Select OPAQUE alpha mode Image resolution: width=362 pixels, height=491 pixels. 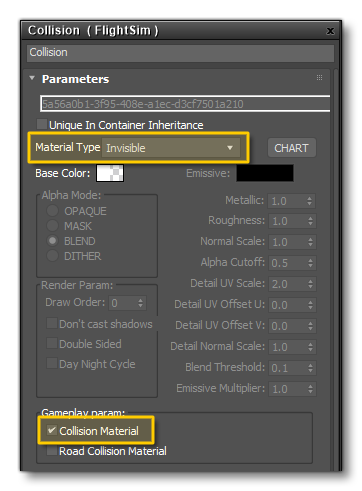pyautogui.click(x=52, y=210)
